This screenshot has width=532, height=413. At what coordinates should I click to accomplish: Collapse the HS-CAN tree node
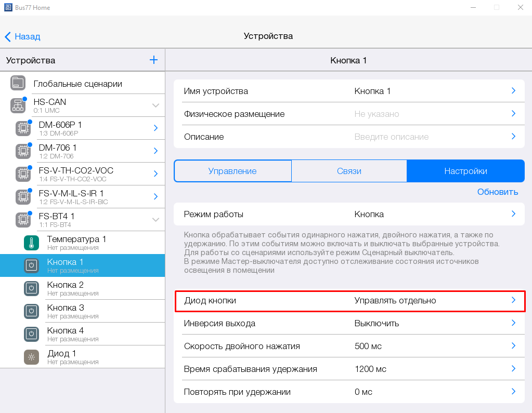(x=155, y=105)
